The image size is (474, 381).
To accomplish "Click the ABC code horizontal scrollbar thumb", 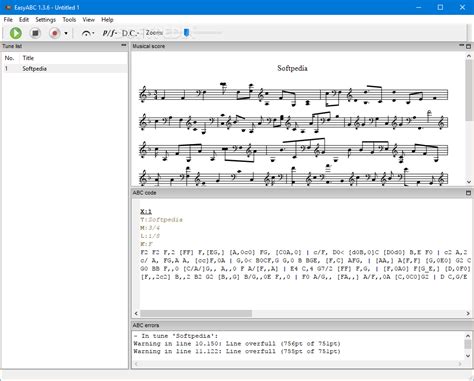I will pyautogui.click(x=196, y=313).
